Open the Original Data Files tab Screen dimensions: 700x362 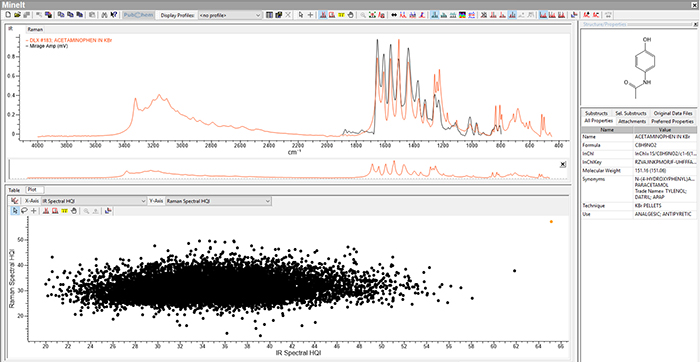tap(674, 113)
